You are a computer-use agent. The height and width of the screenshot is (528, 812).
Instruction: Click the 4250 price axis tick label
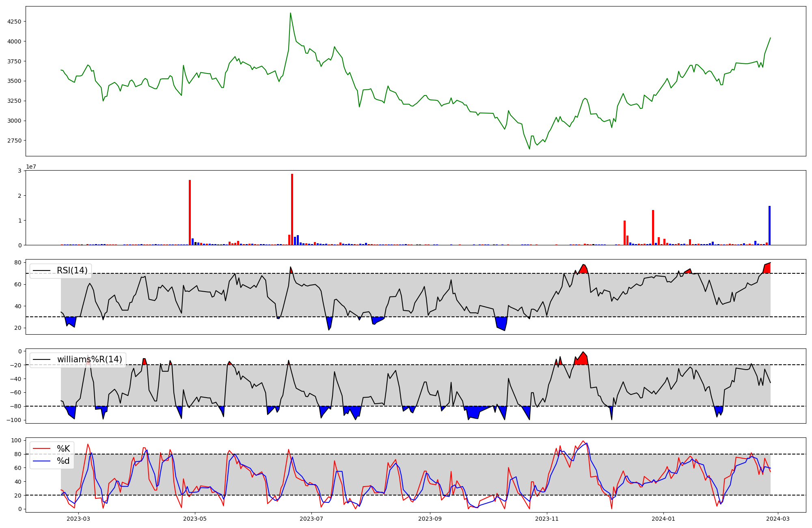[x=14, y=22]
